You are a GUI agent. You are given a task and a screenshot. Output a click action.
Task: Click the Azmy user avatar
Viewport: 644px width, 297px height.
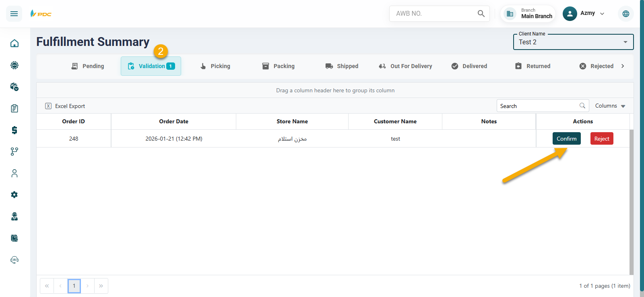570,13
